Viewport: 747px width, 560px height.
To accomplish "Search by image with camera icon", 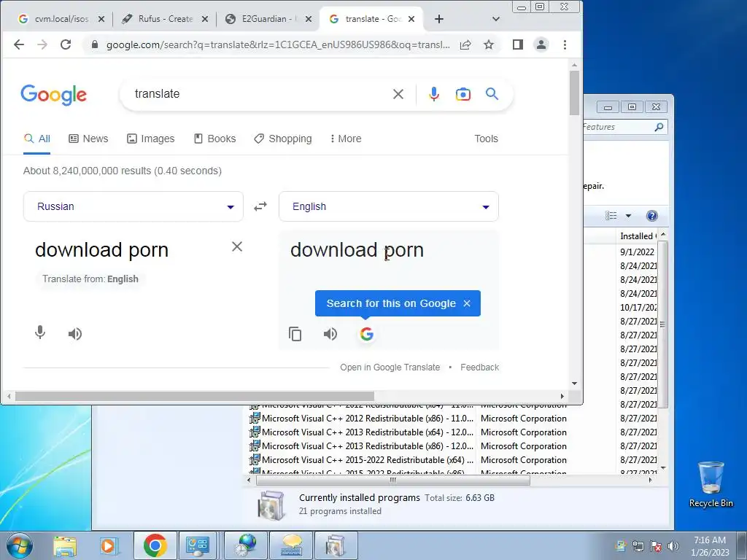I will point(462,94).
